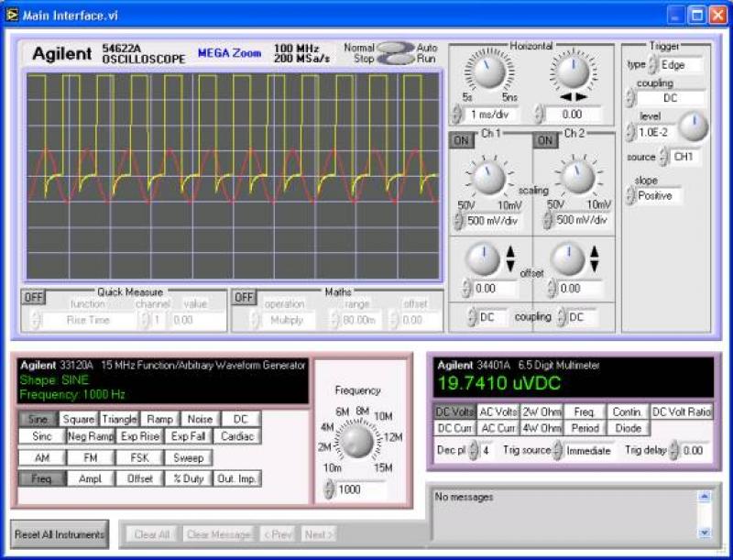Screen dimensions: 733x560
Task: Select Freq. multimeter mode
Action: click(x=585, y=412)
